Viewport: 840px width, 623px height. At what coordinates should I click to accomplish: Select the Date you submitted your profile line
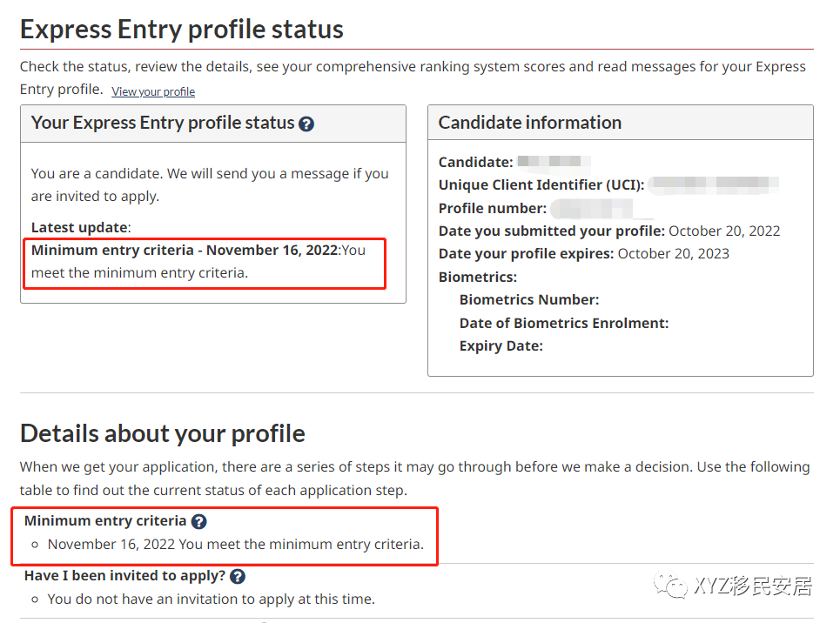pyautogui.click(x=609, y=231)
